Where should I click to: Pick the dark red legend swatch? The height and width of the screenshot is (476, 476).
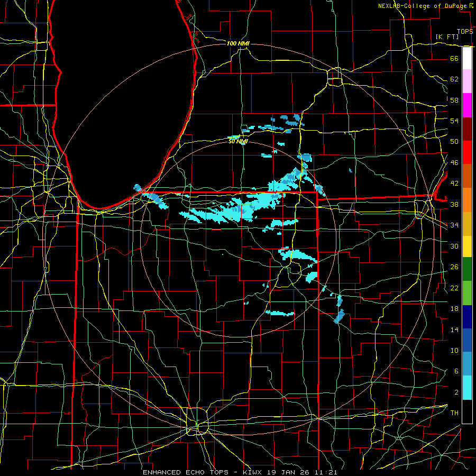pos(467,129)
